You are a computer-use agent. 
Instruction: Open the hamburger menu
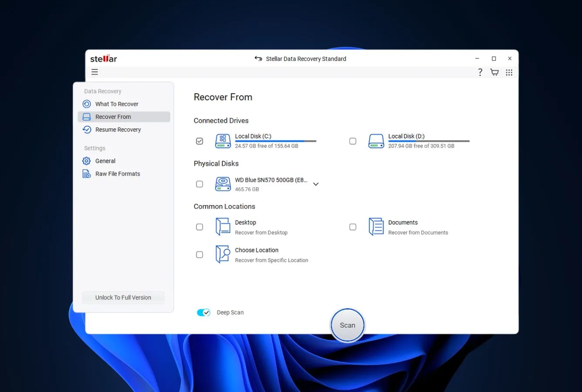pos(95,72)
